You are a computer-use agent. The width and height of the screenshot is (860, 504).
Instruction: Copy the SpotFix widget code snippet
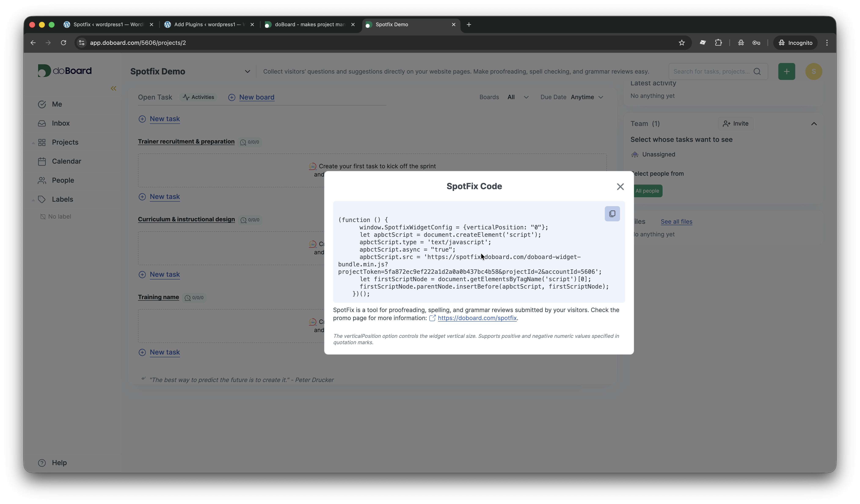click(612, 214)
